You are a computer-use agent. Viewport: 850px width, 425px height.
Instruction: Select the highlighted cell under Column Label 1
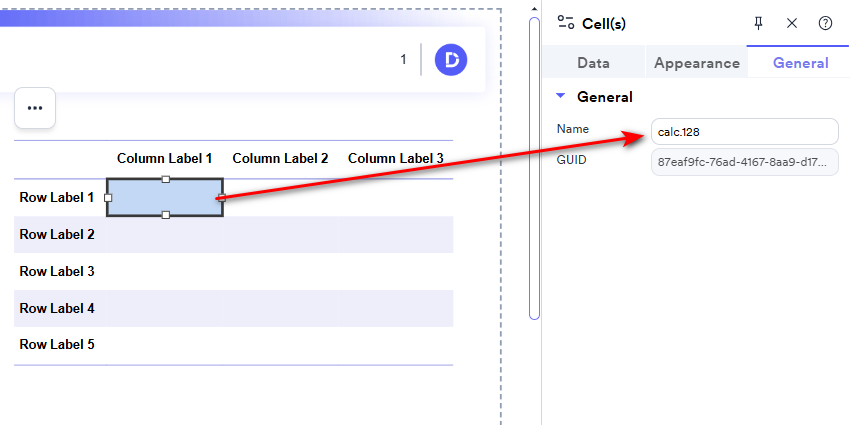165,197
